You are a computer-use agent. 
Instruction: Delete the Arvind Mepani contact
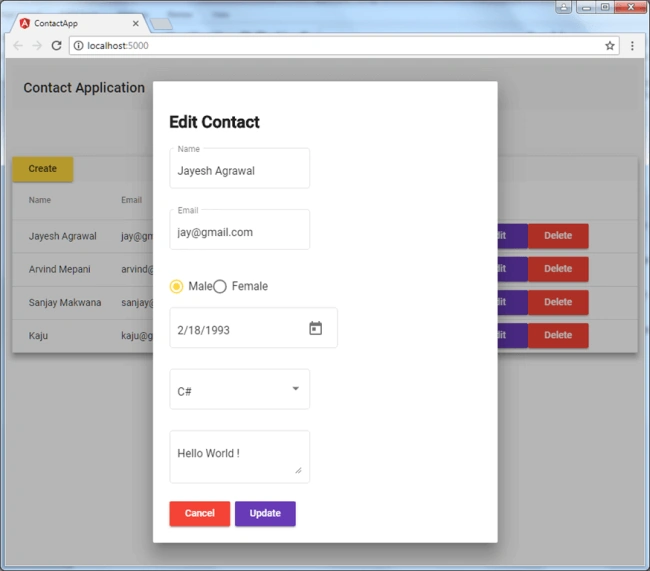coord(558,269)
